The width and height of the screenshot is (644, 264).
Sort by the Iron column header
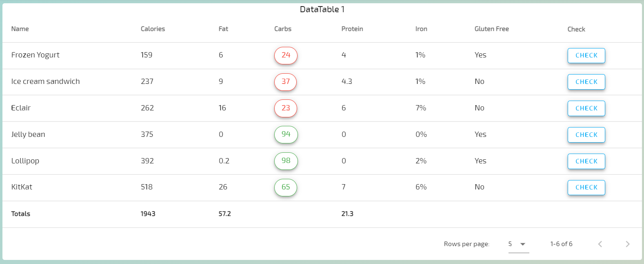421,29
